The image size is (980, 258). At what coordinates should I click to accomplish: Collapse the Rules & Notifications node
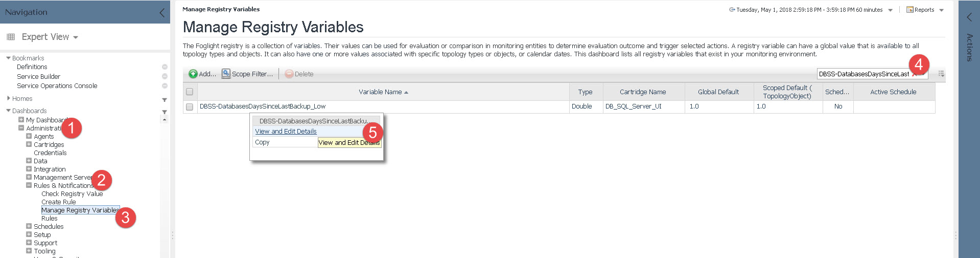click(x=29, y=185)
